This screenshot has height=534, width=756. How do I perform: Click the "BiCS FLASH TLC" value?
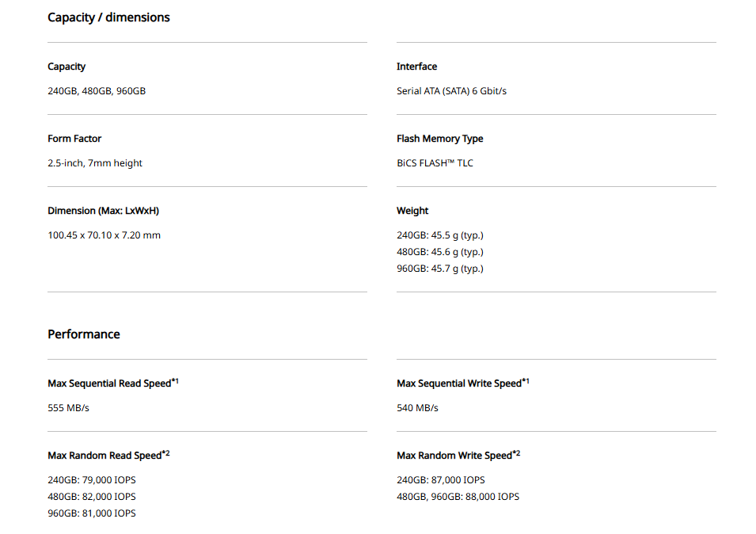435,163
